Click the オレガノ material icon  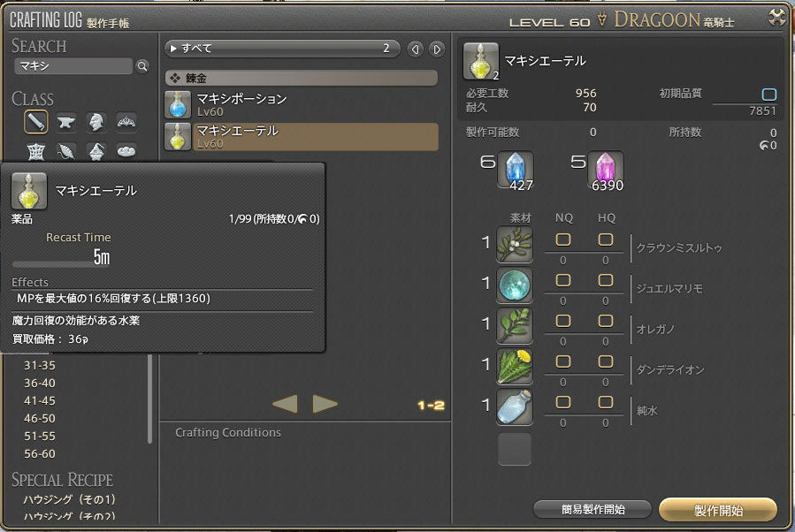pos(515,326)
